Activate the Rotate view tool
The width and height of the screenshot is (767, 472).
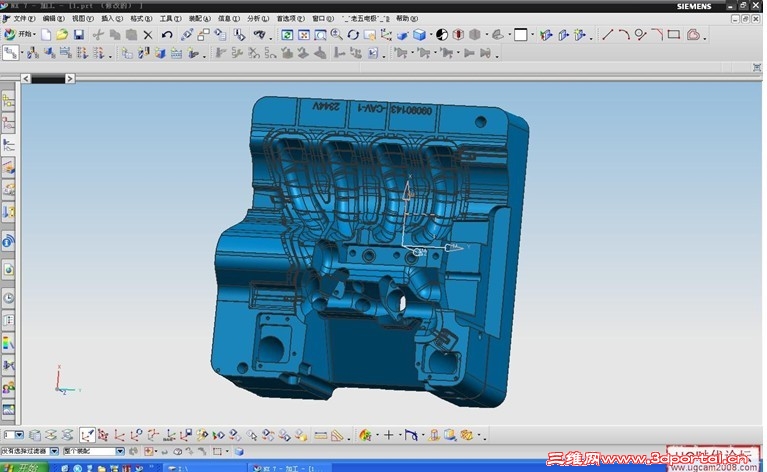(x=353, y=35)
